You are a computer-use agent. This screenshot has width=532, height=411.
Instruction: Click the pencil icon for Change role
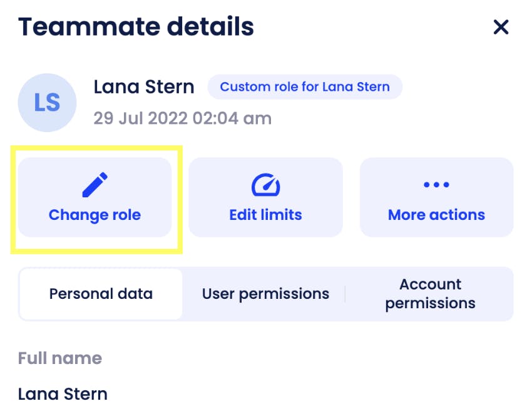click(x=95, y=185)
